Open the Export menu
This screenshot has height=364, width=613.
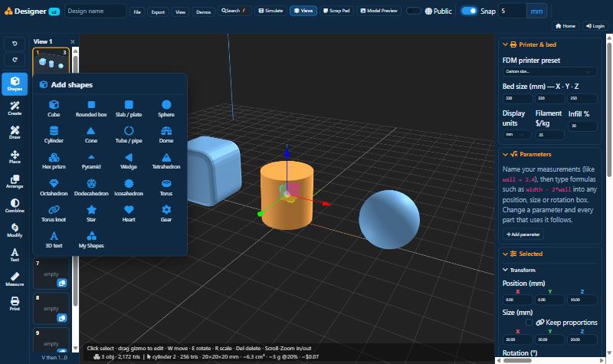pyautogui.click(x=158, y=12)
